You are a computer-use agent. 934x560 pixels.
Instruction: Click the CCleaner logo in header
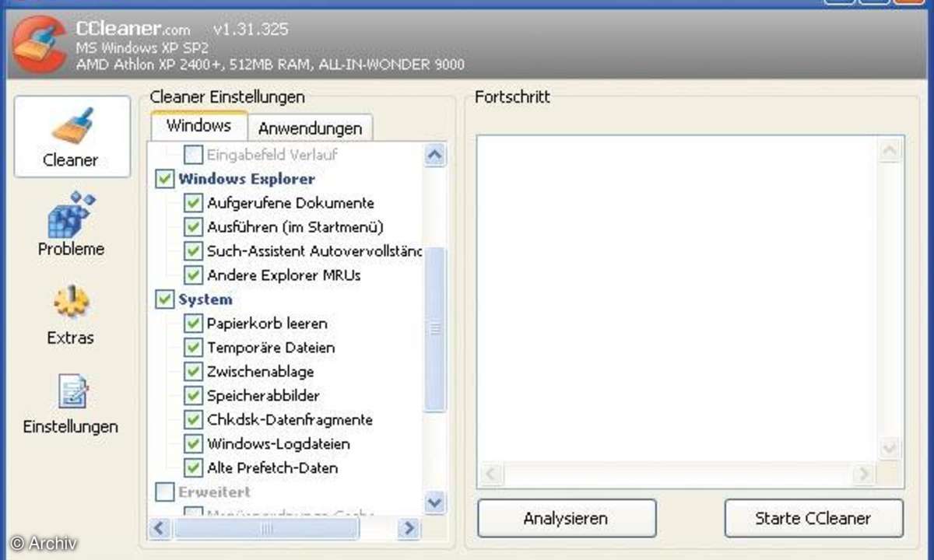click(40, 45)
